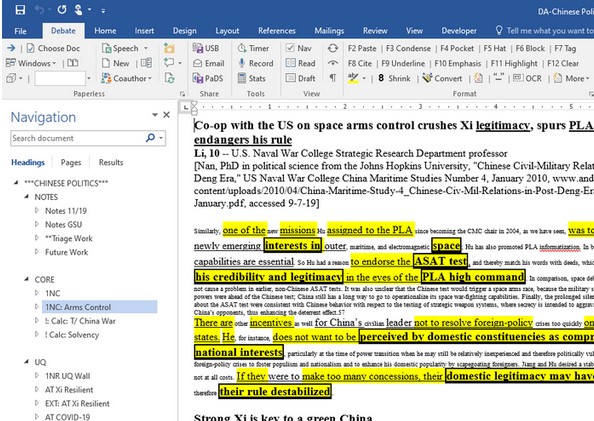
Task: Switch to the Insert ribbon tab
Action: coord(144,31)
